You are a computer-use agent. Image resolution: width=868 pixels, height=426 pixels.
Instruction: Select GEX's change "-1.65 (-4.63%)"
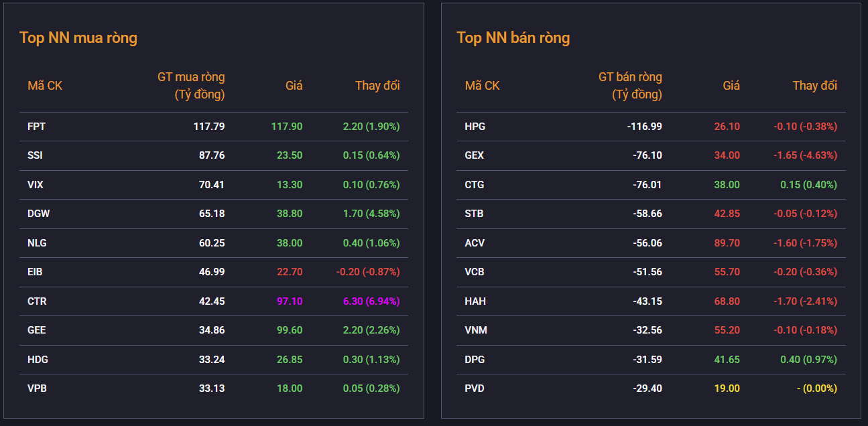tap(806, 155)
